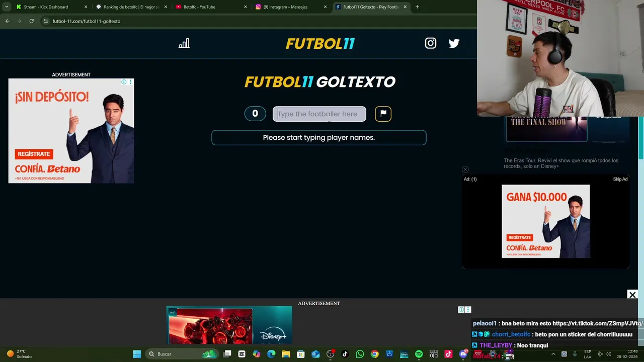This screenshot has height=362, width=644.
Task: Launch Microsoft Edge from taskbar
Action: 271,354
